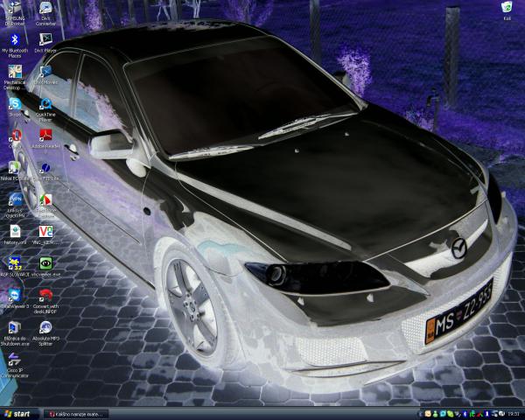The width and height of the screenshot is (525, 420).
Task: Select the vncviewer.exe desktop icon
Action: click(x=45, y=262)
